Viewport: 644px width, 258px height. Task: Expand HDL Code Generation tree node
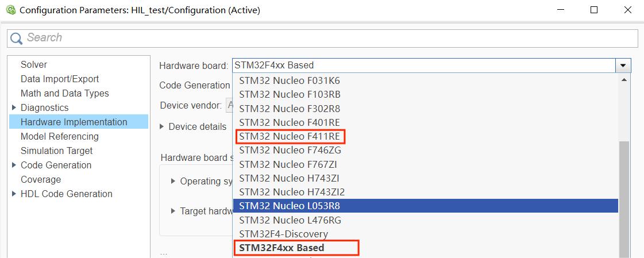coord(14,194)
